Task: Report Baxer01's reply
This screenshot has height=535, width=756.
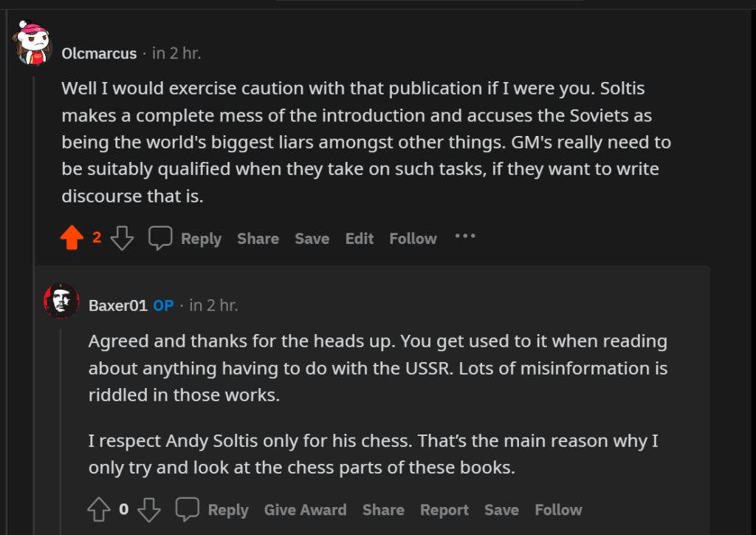Action: click(444, 510)
